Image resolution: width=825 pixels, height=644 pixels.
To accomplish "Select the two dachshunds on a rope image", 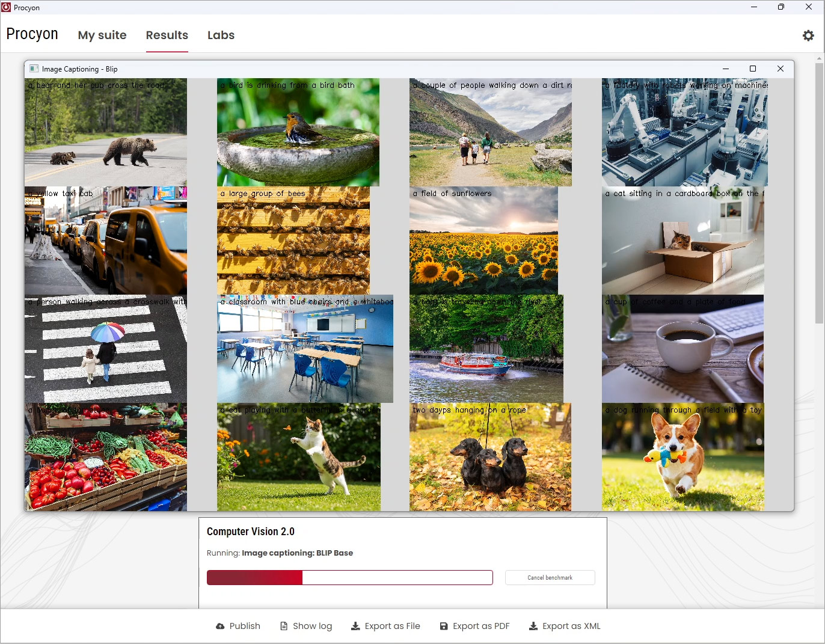I will [490, 457].
